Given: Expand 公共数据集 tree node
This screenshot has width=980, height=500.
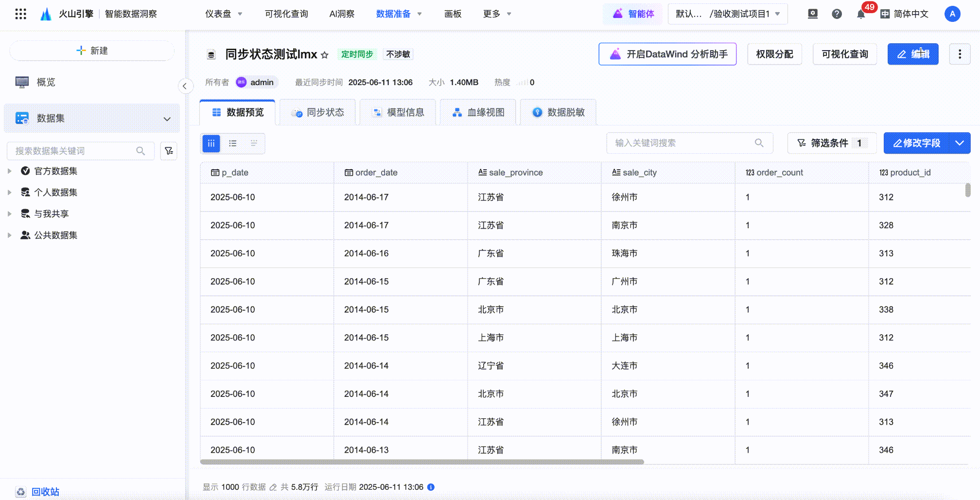Looking at the screenshot, I should coord(9,235).
